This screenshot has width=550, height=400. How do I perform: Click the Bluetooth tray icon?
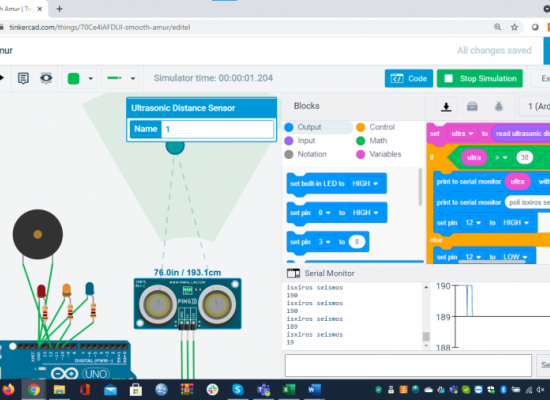click(503, 389)
